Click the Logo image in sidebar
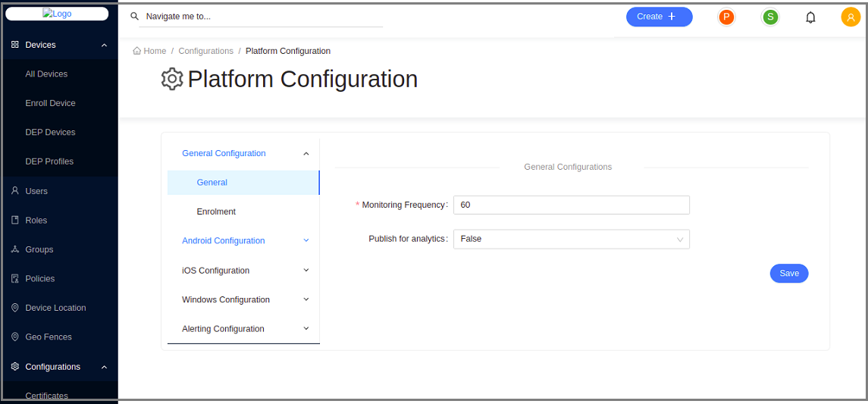 57,14
